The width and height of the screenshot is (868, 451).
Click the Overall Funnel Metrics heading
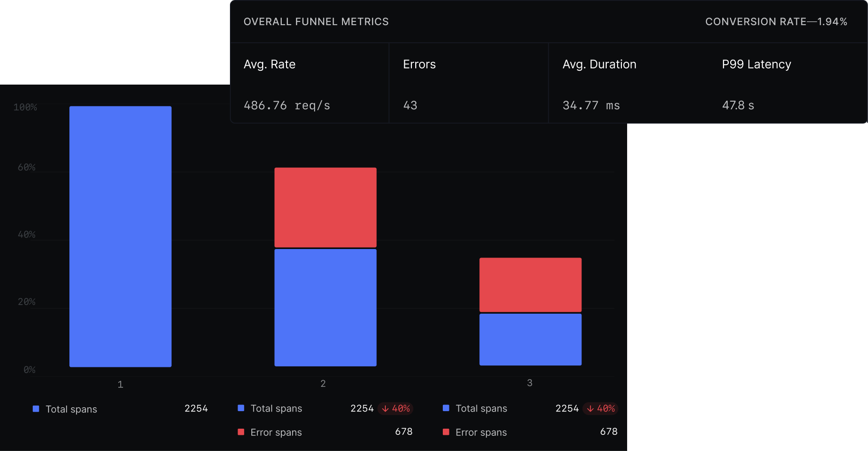316,22
